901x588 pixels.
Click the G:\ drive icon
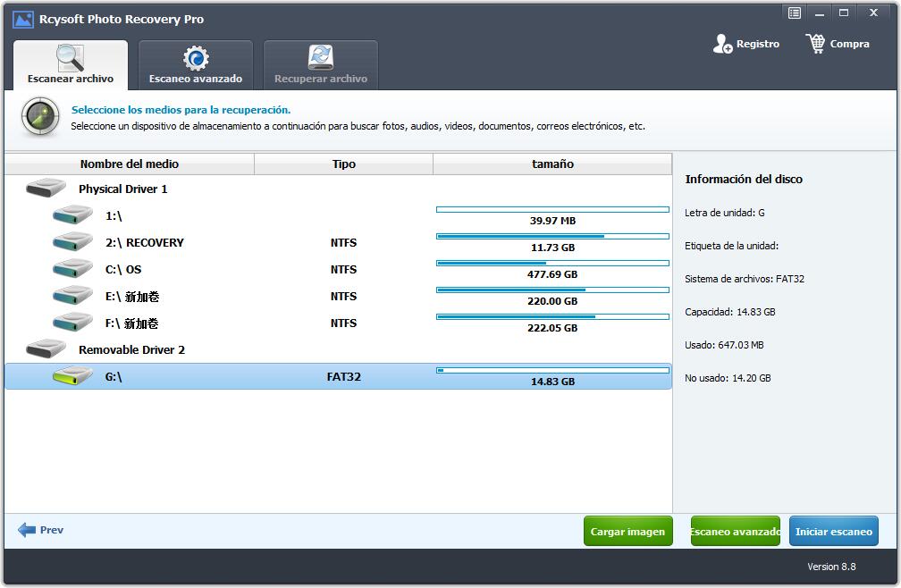[x=72, y=376]
